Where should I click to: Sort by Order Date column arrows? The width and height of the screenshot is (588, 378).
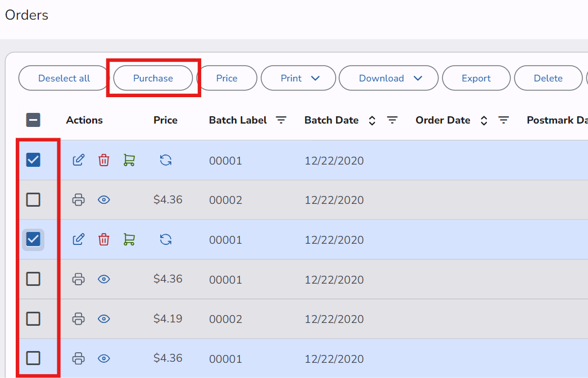[x=483, y=120]
